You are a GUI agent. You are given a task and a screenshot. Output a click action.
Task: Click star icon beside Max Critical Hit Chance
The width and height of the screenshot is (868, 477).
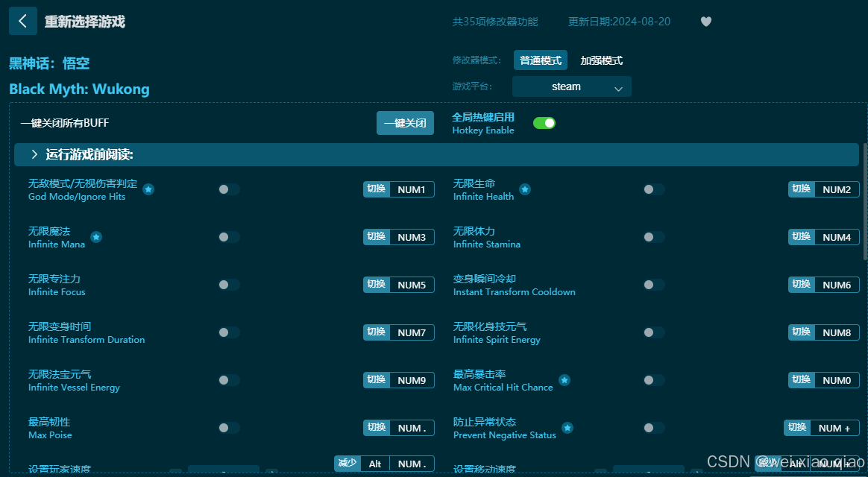564,380
